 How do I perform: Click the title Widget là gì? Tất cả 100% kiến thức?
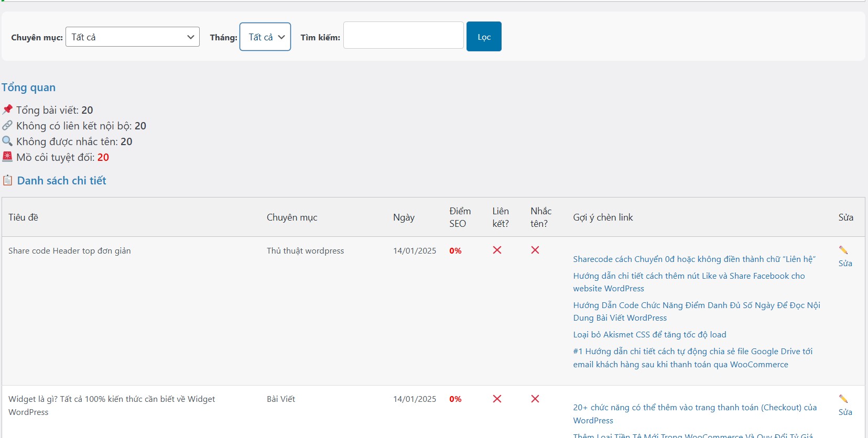click(x=112, y=406)
